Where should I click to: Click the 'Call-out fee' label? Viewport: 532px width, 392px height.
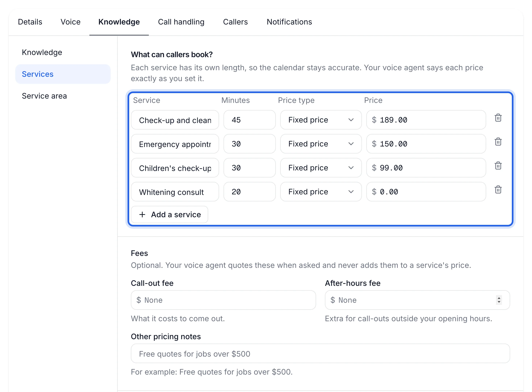pyautogui.click(x=152, y=283)
